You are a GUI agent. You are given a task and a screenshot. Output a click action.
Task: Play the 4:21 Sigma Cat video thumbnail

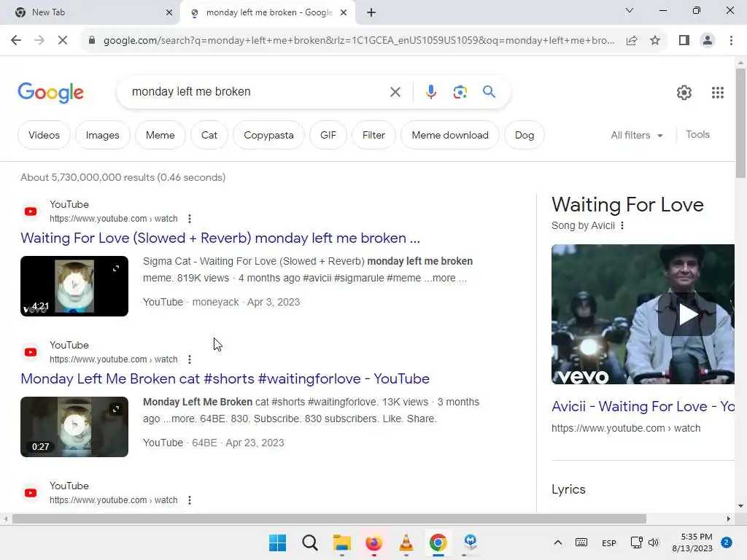[74, 286]
